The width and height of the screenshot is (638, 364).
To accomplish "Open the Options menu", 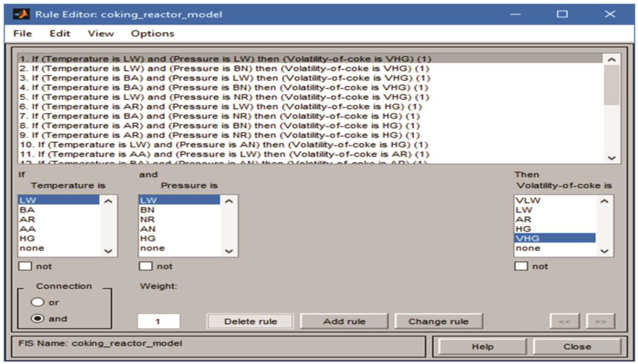I will tap(152, 33).
